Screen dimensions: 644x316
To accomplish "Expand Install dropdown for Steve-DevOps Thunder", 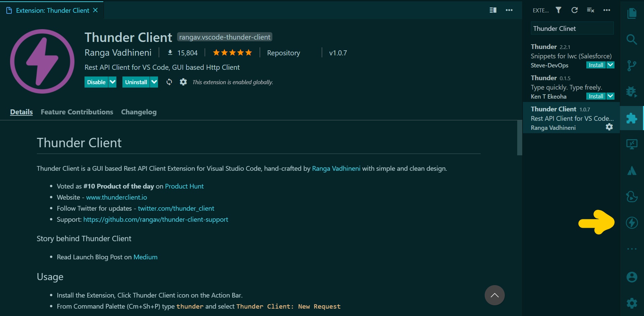I will pyautogui.click(x=610, y=65).
